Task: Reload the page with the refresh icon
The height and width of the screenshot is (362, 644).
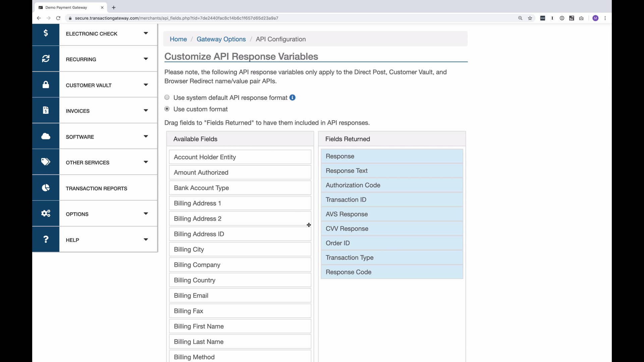Action: 58,18
